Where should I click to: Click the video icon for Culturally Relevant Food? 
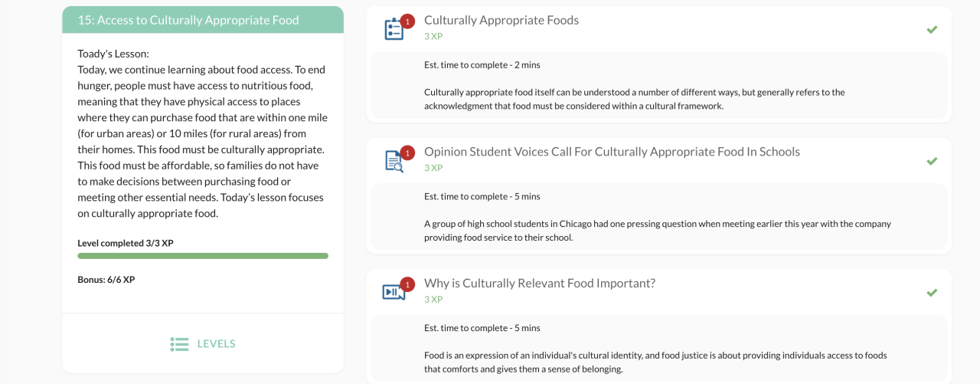[x=393, y=292]
